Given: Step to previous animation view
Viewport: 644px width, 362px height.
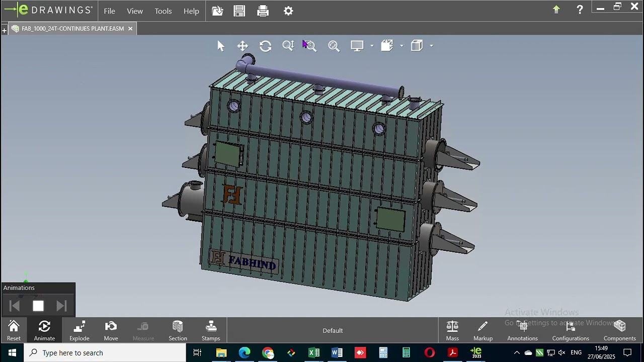Looking at the screenshot, I should (x=15, y=306).
